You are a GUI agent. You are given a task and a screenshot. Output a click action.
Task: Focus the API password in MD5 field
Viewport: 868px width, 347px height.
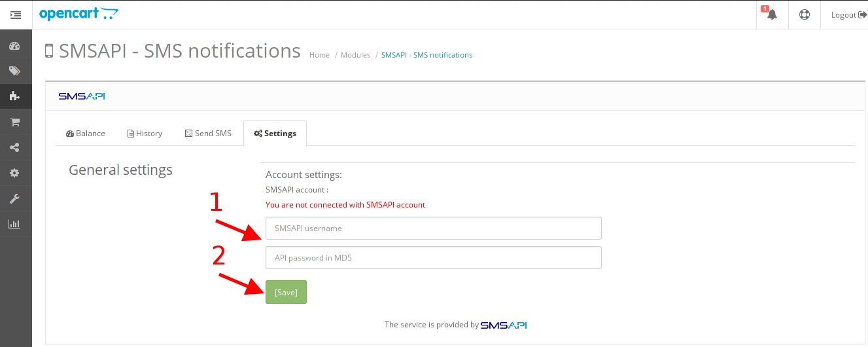[434, 258]
